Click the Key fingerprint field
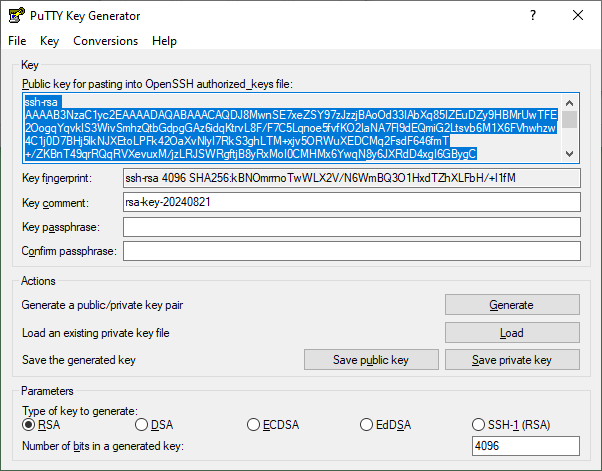The width and height of the screenshot is (602, 471). [352, 178]
